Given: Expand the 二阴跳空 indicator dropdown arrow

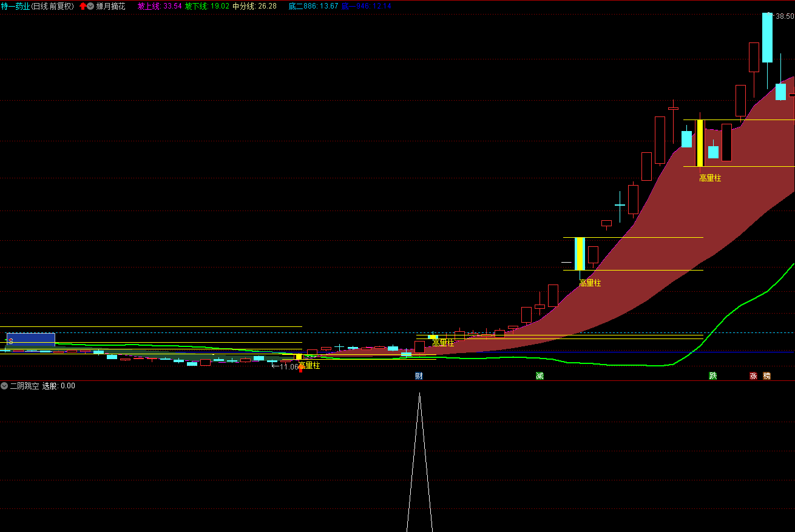Looking at the screenshot, I should click(x=4, y=386).
